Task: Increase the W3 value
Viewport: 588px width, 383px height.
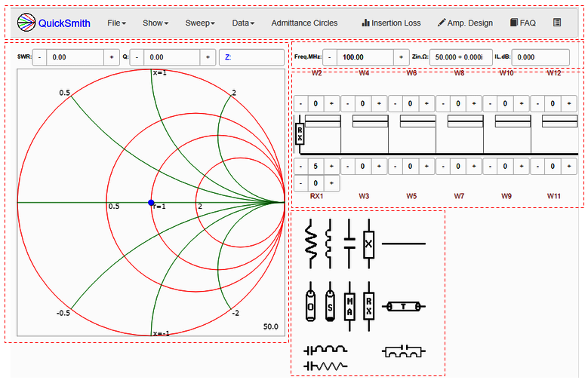Action: 379,166
